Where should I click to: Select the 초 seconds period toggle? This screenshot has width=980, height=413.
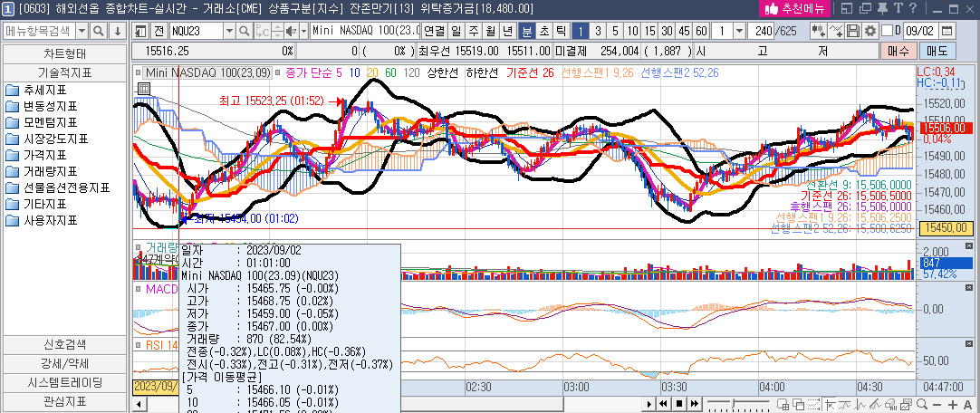pyautogui.click(x=544, y=31)
